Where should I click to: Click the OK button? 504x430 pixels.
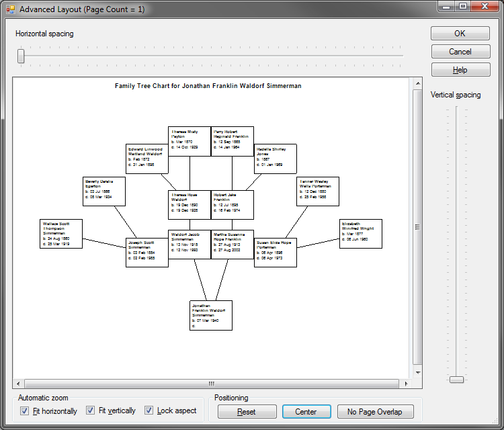(460, 34)
